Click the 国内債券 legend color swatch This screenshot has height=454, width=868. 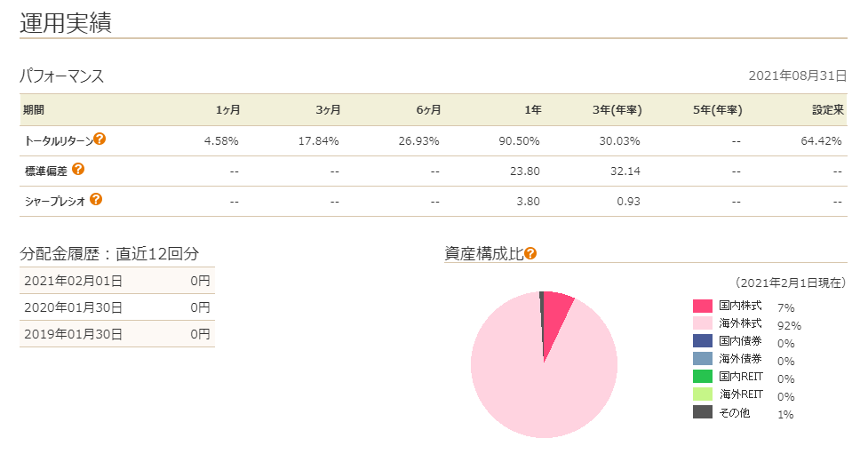pyautogui.click(x=702, y=341)
